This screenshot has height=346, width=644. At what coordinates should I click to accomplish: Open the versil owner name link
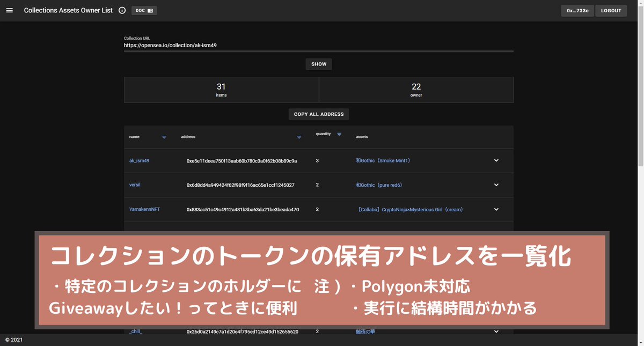[x=134, y=185]
